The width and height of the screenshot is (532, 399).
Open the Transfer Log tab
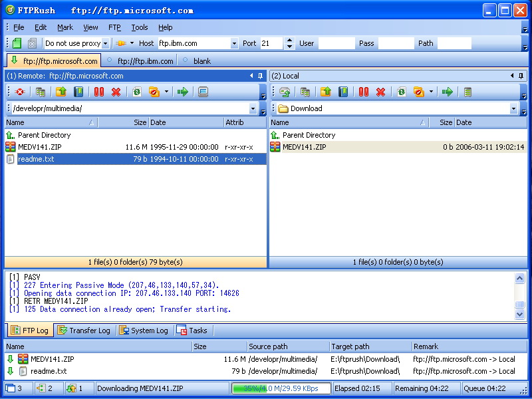point(84,331)
